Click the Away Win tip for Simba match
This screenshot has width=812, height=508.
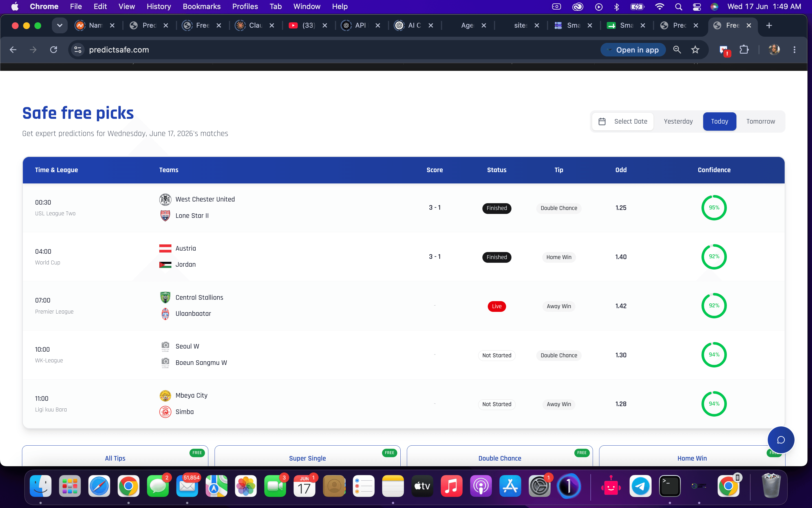[x=559, y=404]
